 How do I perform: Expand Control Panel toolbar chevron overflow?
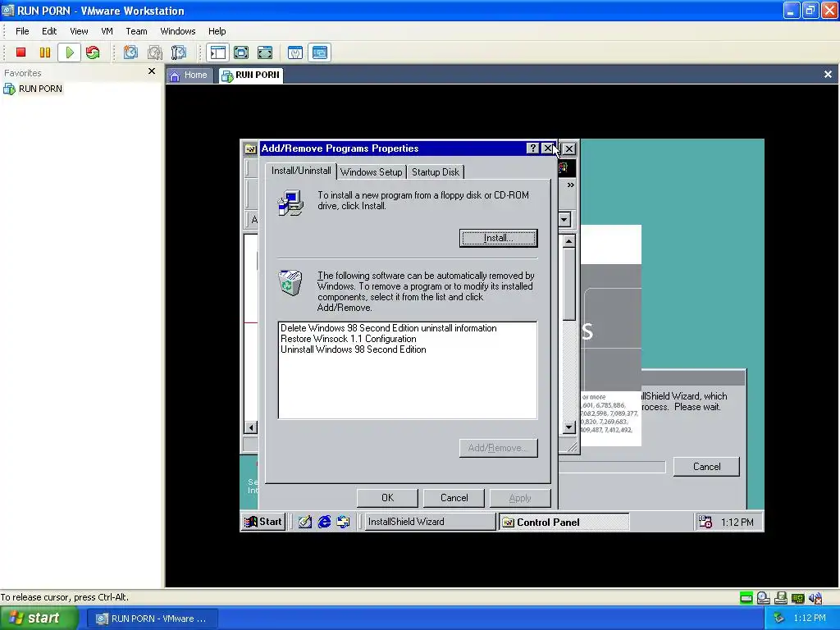(571, 185)
